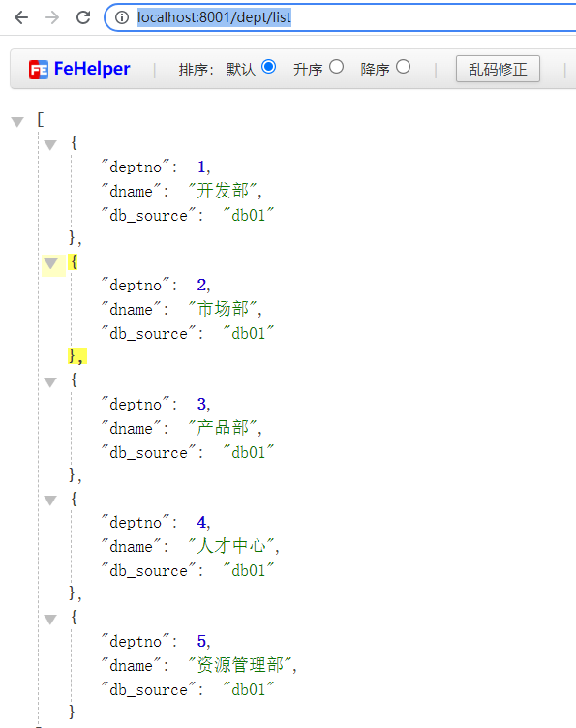
Task: Collapse the object with deptno 3
Action: coord(50,382)
